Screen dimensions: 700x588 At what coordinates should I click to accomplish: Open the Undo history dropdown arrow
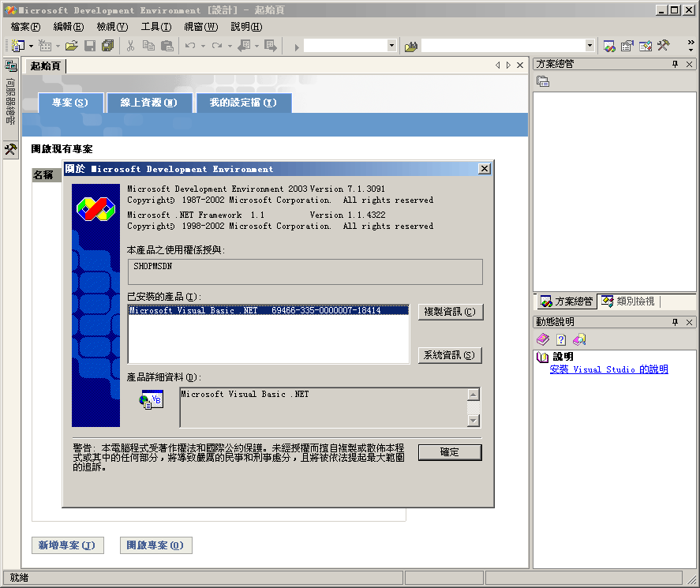[x=203, y=46]
